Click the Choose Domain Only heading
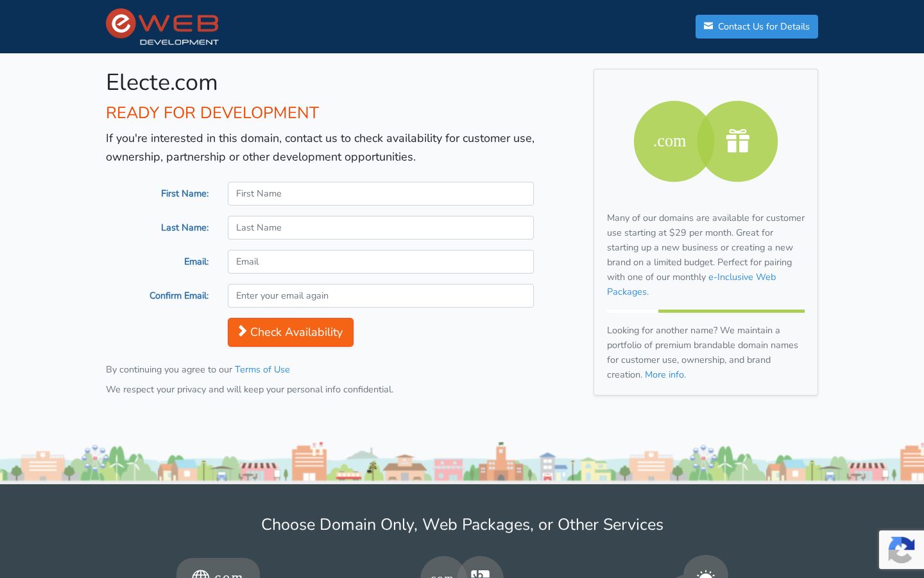Image resolution: width=924 pixels, height=578 pixels. point(462,524)
